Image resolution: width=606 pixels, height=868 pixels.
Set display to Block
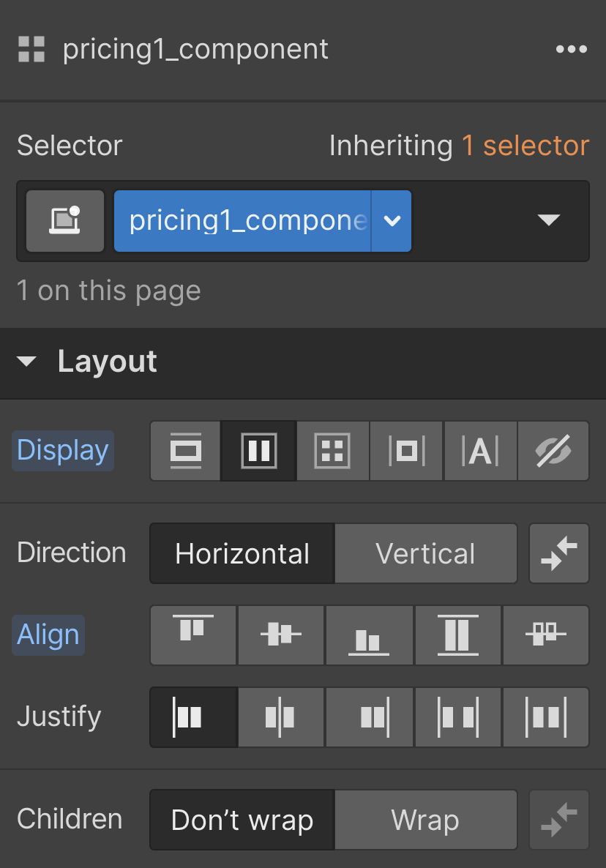[x=185, y=451]
